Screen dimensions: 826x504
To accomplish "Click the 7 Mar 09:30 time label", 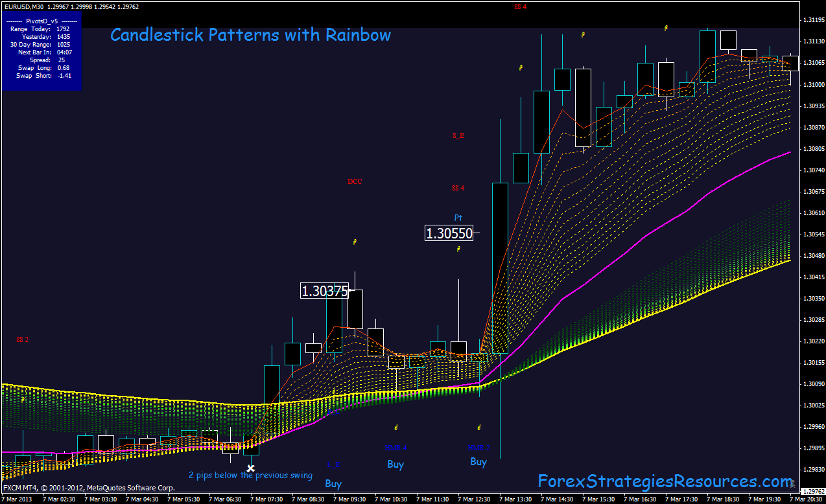I will (349, 499).
